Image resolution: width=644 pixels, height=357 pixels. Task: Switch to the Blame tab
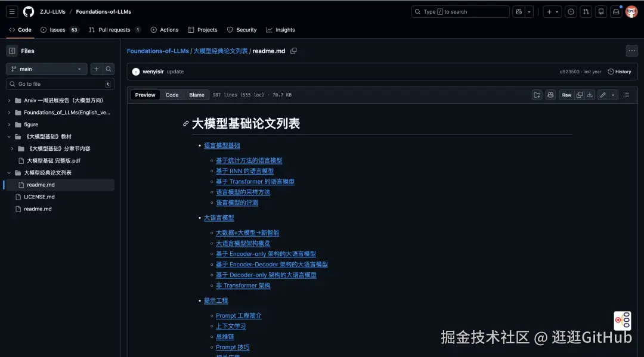197,94
